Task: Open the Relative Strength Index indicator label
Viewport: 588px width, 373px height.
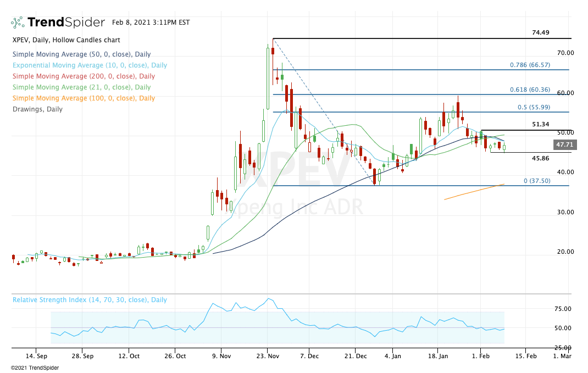Action: coord(90,300)
